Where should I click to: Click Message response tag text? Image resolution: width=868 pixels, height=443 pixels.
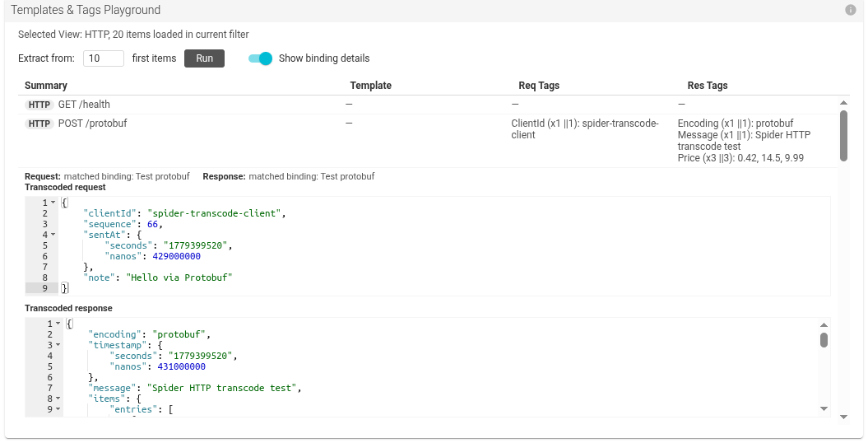click(744, 141)
